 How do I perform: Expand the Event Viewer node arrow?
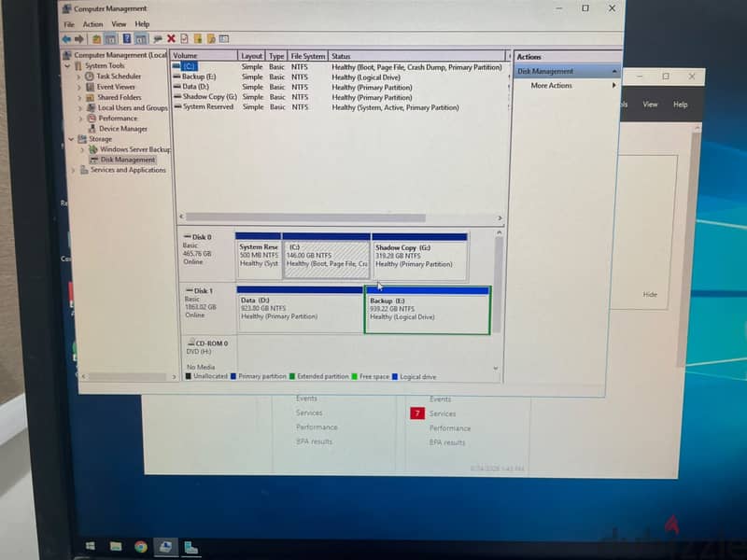coord(79,87)
